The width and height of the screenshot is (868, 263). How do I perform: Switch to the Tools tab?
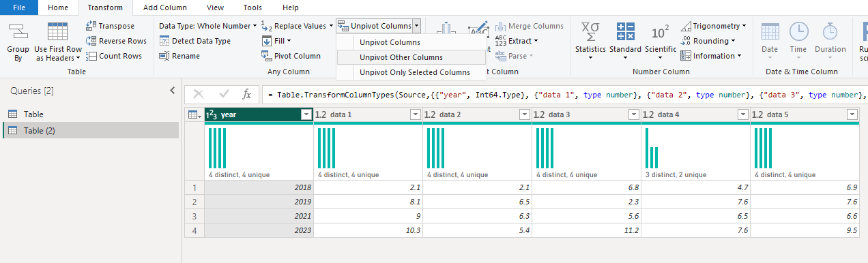click(x=252, y=7)
